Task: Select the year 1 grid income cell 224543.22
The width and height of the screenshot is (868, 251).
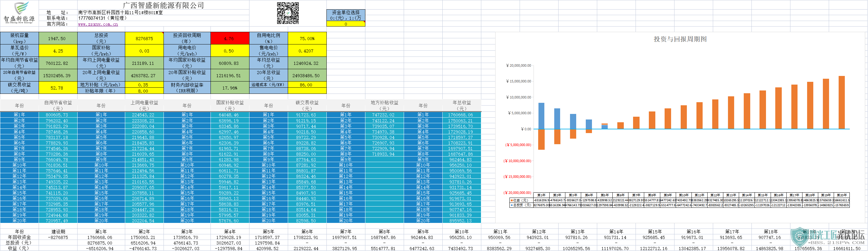Action: (144, 115)
